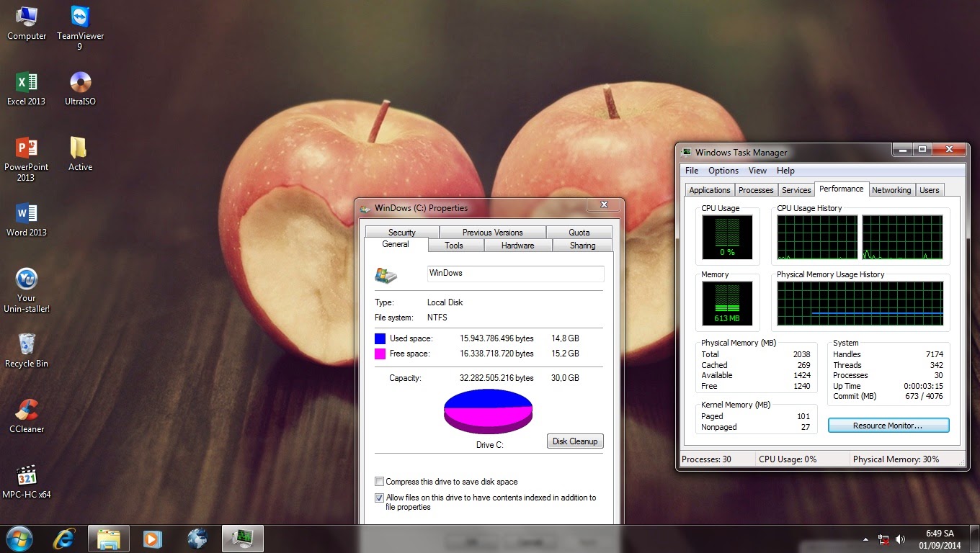Click the CCleaner desktop icon
Screen dimensions: 980x553
pyautogui.click(x=27, y=410)
